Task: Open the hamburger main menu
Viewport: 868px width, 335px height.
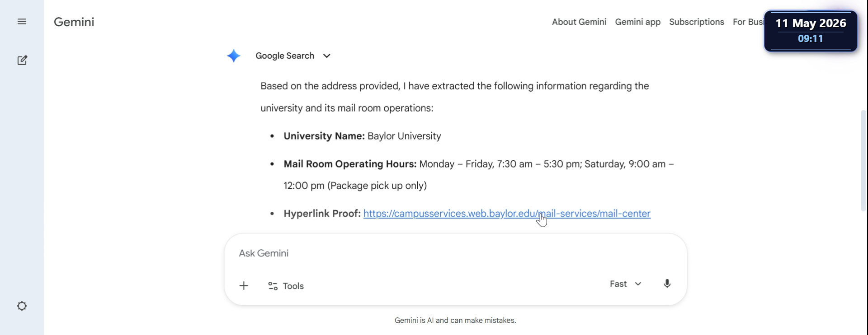Action: click(x=22, y=22)
